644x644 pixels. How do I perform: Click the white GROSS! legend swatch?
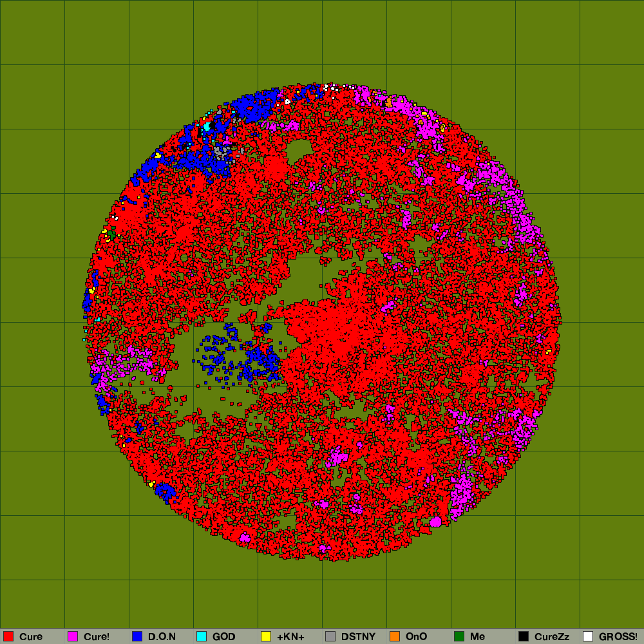(588, 636)
